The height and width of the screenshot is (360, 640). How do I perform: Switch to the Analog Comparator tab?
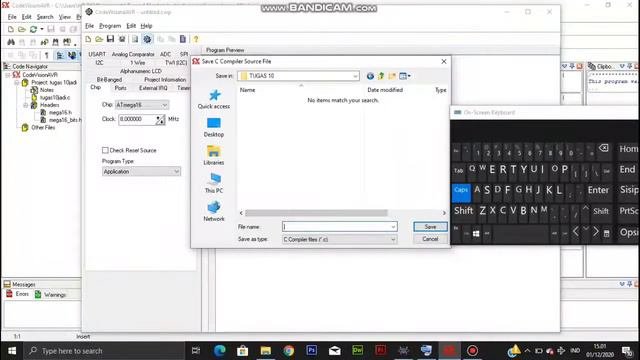(x=133, y=54)
